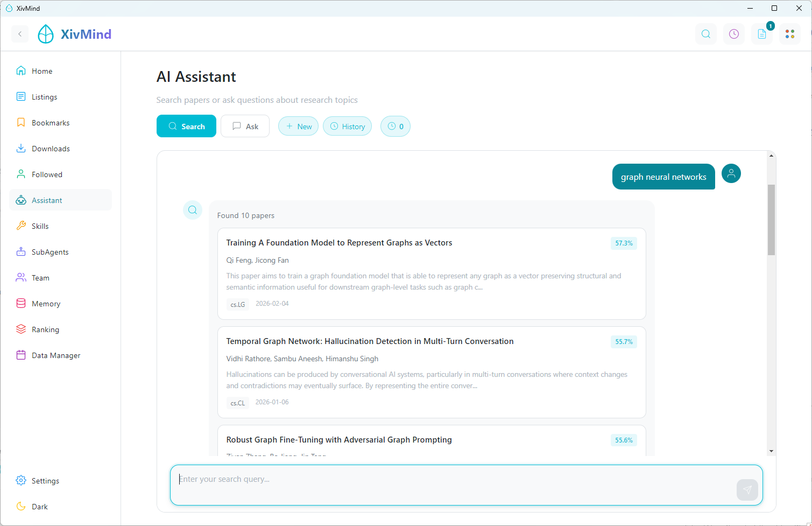Image resolution: width=812 pixels, height=526 pixels.
Task: Open Skills in sidebar
Action: (60, 226)
